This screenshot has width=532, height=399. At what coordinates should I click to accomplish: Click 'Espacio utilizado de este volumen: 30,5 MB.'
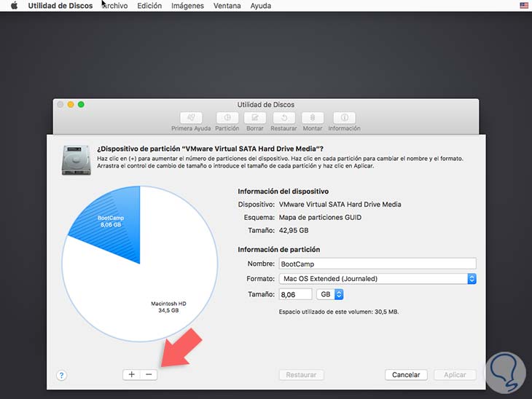pos(339,312)
